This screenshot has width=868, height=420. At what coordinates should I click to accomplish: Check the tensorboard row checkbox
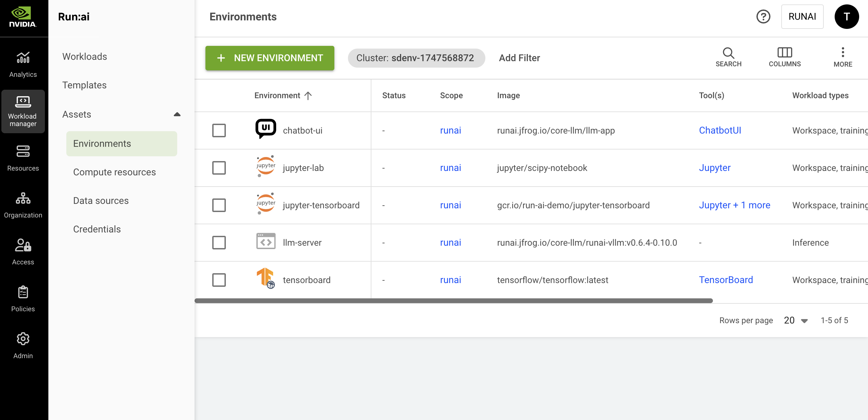(x=219, y=280)
